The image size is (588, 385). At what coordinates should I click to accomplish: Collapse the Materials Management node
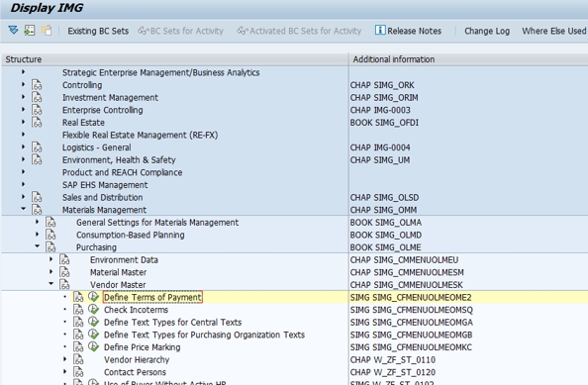click(23, 209)
